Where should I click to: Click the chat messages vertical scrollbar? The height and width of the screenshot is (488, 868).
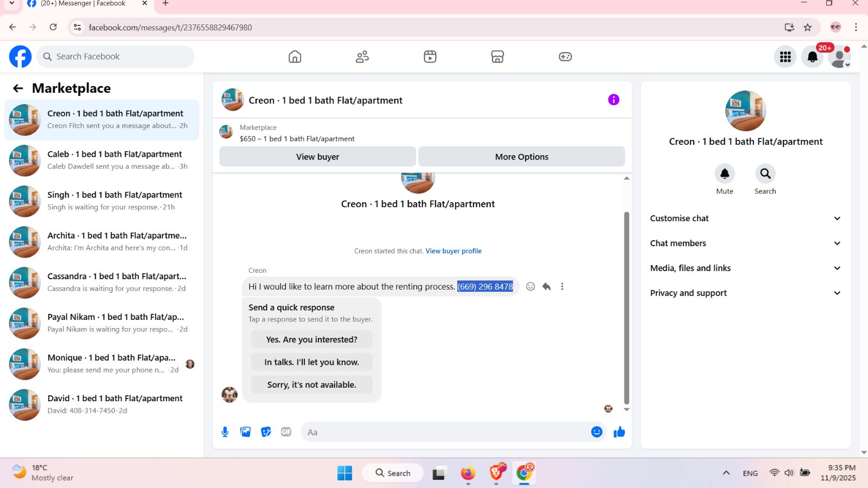tap(627, 308)
